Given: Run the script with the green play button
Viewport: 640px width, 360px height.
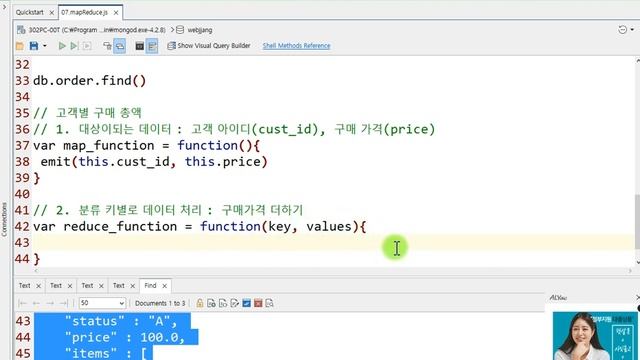Looking at the screenshot, I should [x=62, y=46].
